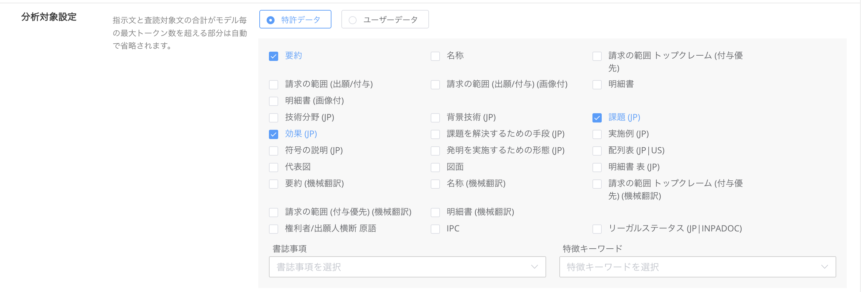Uncheck the 要約 checkbox
Image resolution: width=868 pixels, height=292 pixels.
[274, 56]
